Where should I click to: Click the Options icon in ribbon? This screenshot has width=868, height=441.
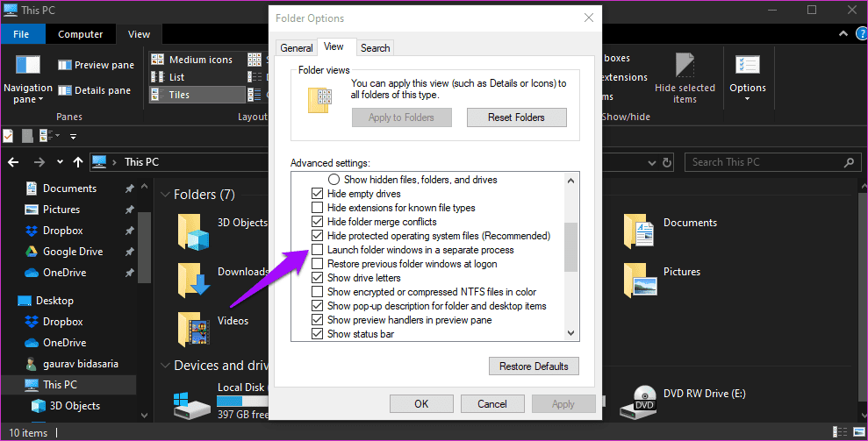point(748,67)
